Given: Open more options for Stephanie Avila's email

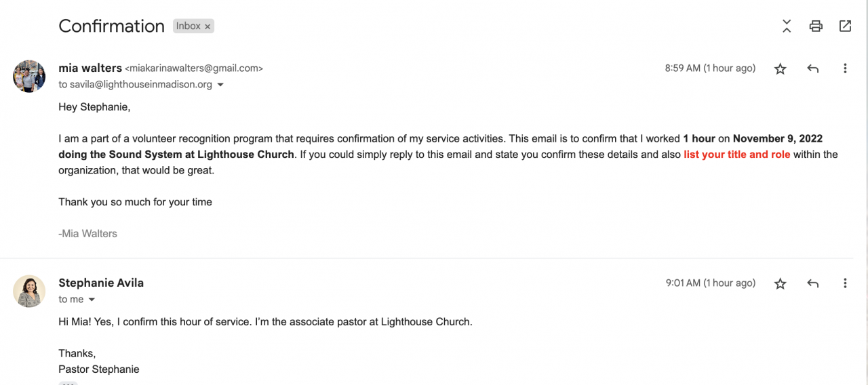Looking at the screenshot, I should coord(845,283).
